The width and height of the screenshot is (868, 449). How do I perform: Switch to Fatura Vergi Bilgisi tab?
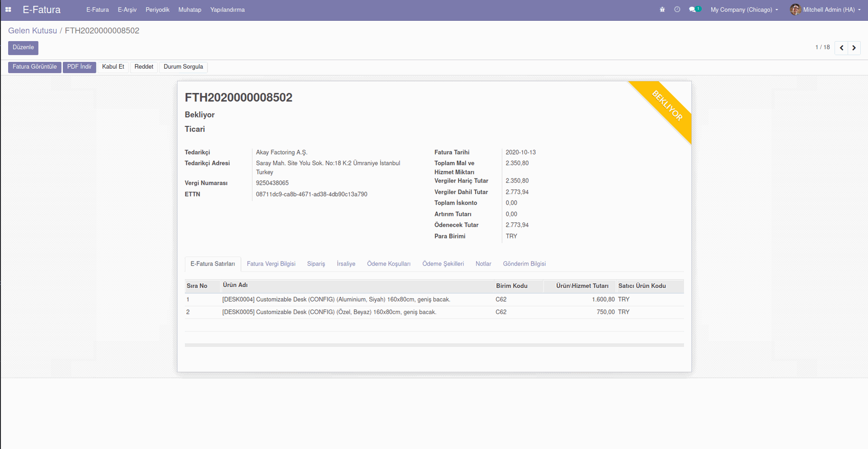271,264
